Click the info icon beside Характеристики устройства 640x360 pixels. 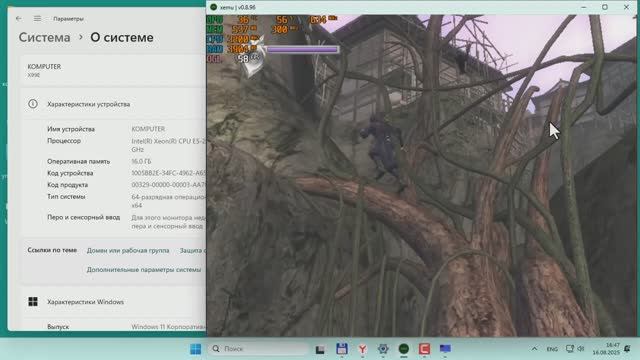tap(33, 104)
